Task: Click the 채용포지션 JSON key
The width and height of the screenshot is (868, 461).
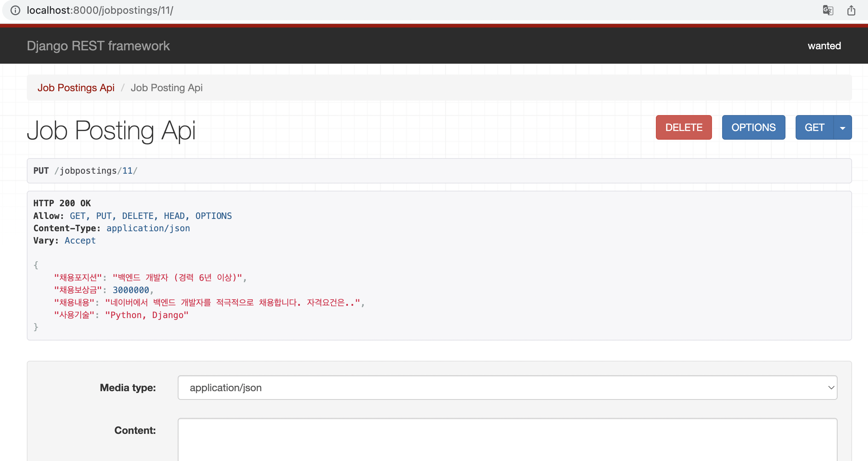Action: [78, 278]
